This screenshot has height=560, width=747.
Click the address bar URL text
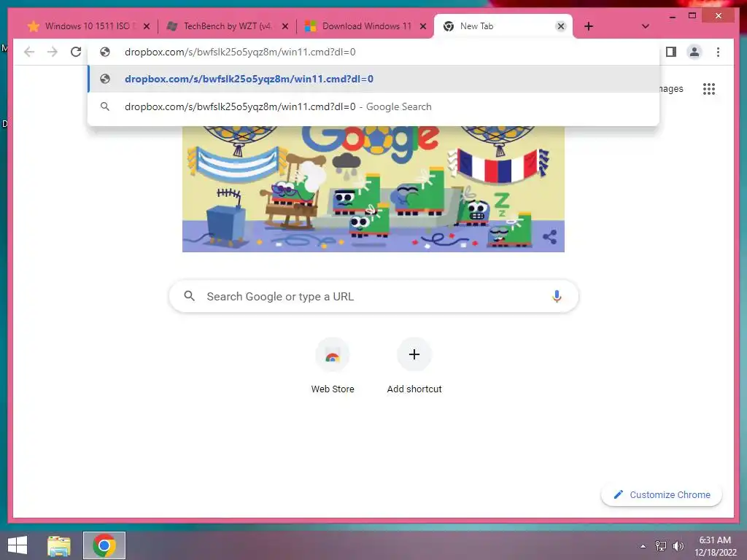tap(240, 52)
